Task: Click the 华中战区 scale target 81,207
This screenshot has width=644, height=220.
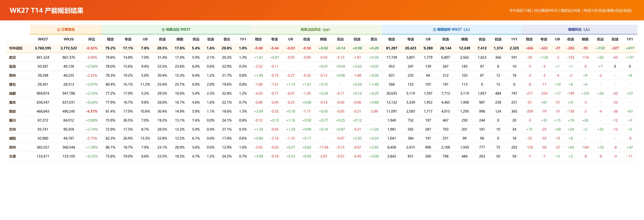Action: [x=392, y=48]
